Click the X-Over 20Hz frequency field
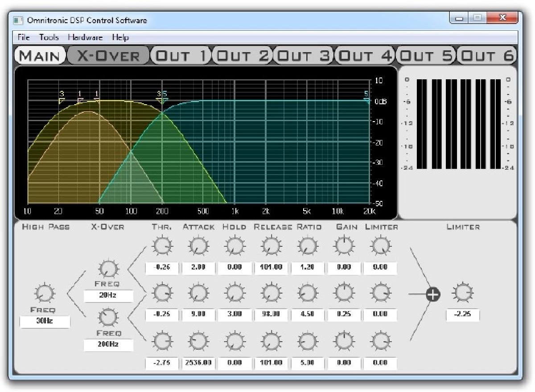The image size is (535, 392). pos(108,295)
